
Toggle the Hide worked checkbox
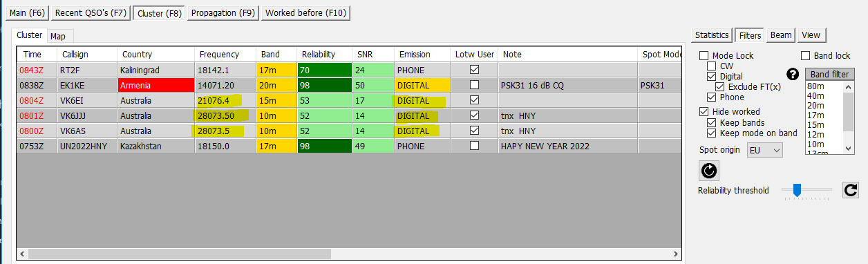coord(704,111)
